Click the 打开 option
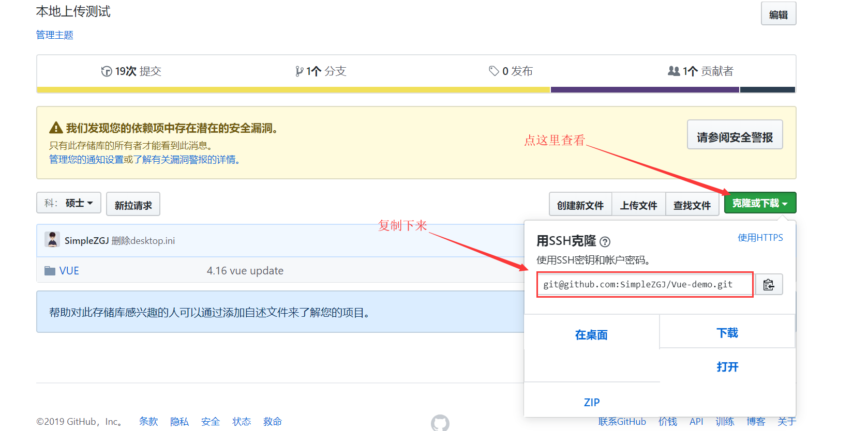 727,367
